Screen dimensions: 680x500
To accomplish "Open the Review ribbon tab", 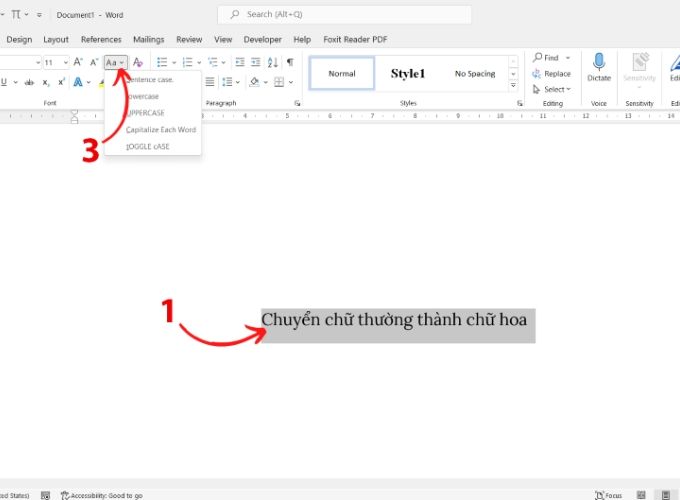I will click(x=189, y=39).
